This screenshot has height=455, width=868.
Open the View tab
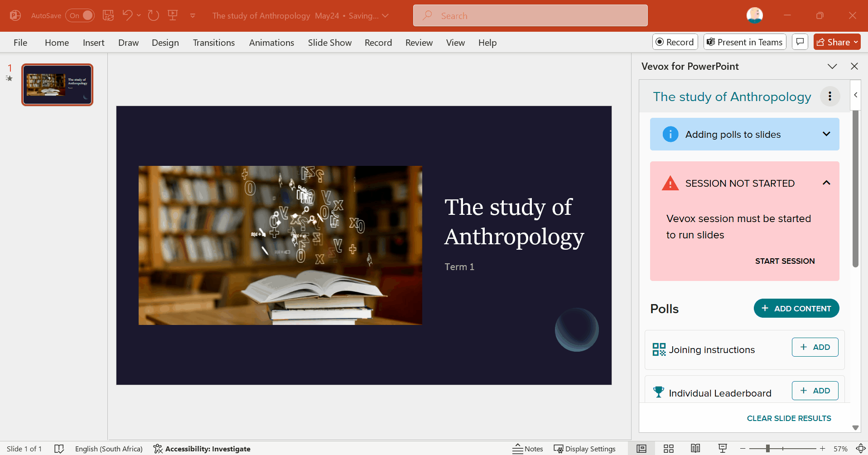tap(455, 43)
